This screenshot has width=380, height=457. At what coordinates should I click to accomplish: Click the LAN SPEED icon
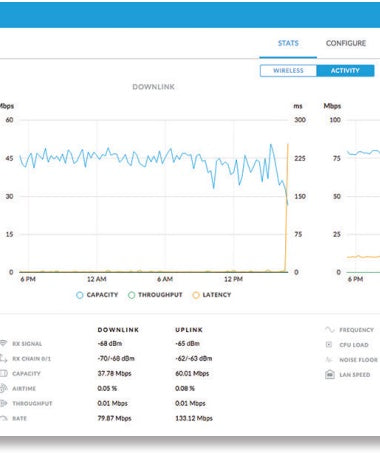coord(329,375)
